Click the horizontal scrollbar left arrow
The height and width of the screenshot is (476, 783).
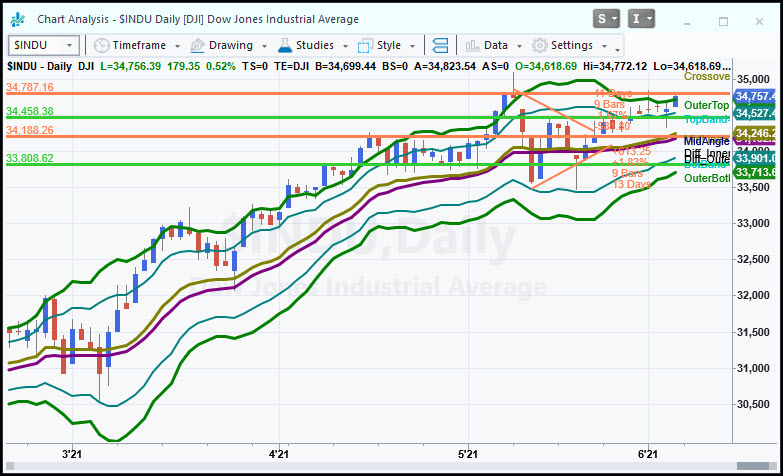coord(10,466)
